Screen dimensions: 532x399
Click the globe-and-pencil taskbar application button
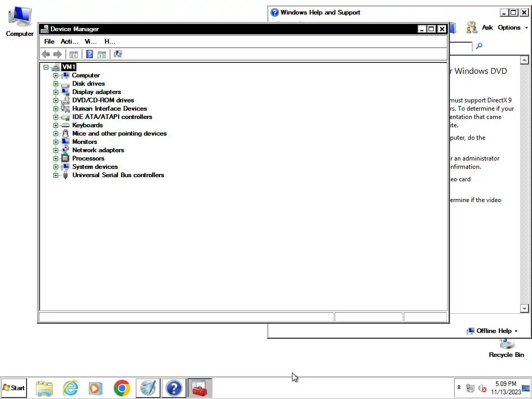coord(148,388)
